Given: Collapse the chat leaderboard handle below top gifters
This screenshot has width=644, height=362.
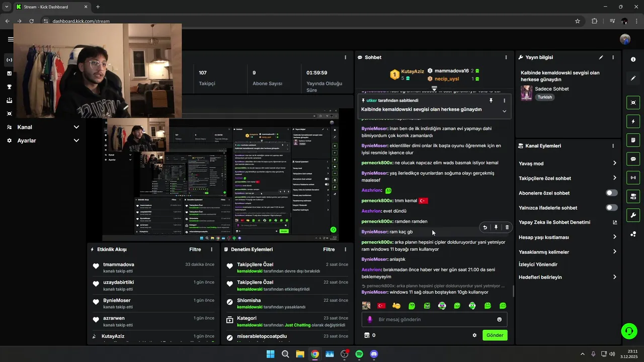Looking at the screenshot, I should coord(434,88).
